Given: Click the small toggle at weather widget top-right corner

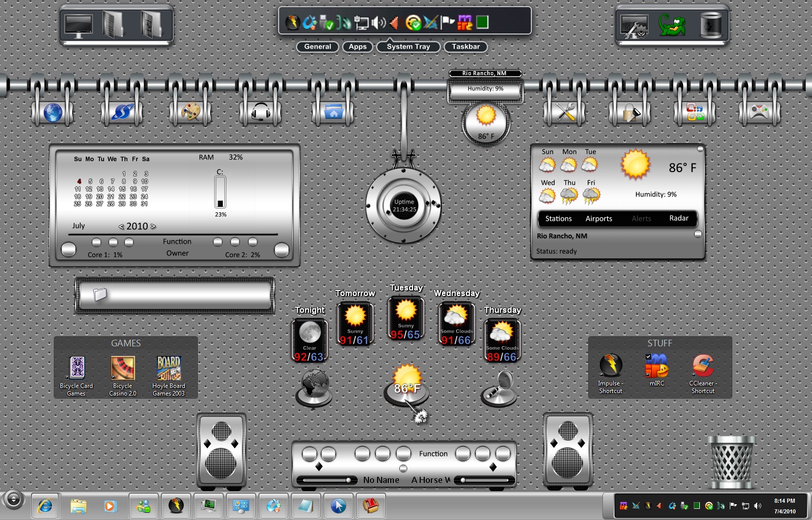Looking at the screenshot, I should (700, 149).
